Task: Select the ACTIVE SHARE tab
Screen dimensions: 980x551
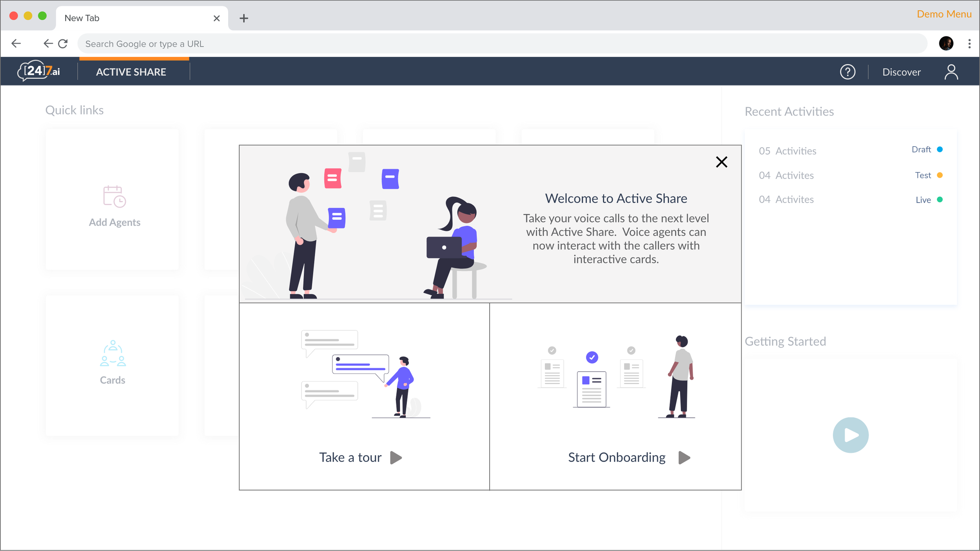Action: 131,72
